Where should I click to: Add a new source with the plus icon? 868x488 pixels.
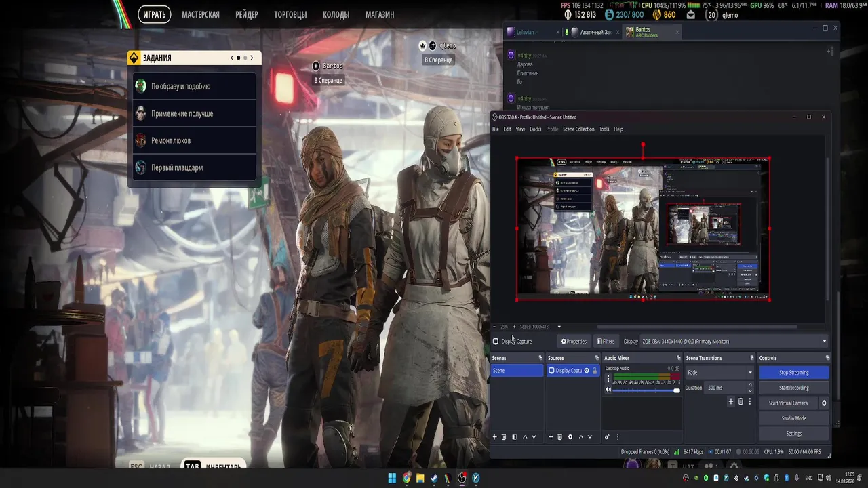click(x=551, y=437)
